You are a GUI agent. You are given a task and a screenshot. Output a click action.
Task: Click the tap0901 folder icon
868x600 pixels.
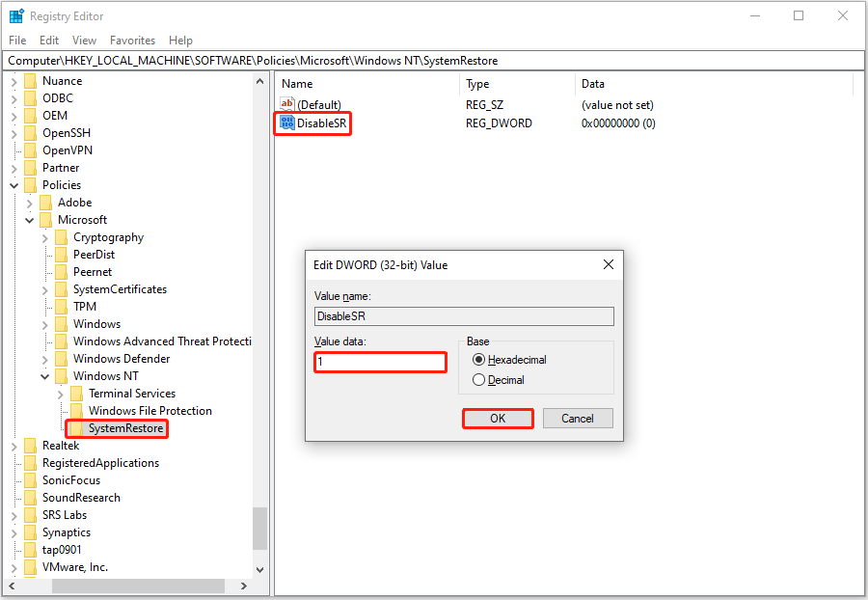point(31,550)
